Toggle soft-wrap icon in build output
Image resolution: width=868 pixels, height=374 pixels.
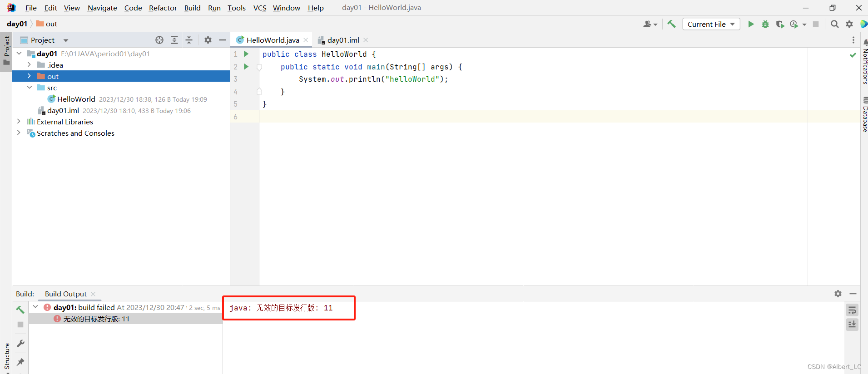pyautogui.click(x=852, y=310)
